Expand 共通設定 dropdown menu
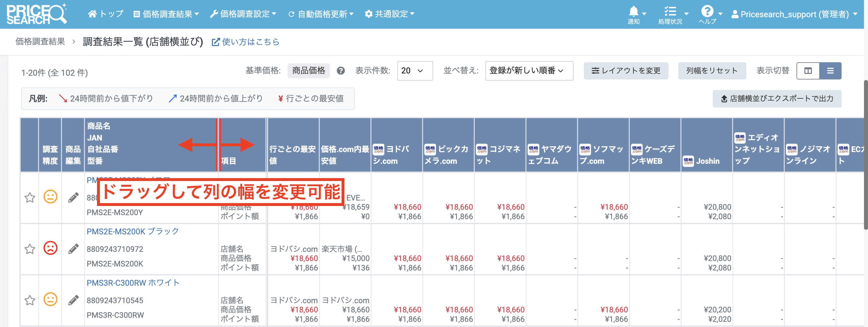The width and height of the screenshot is (868, 327). tap(390, 14)
